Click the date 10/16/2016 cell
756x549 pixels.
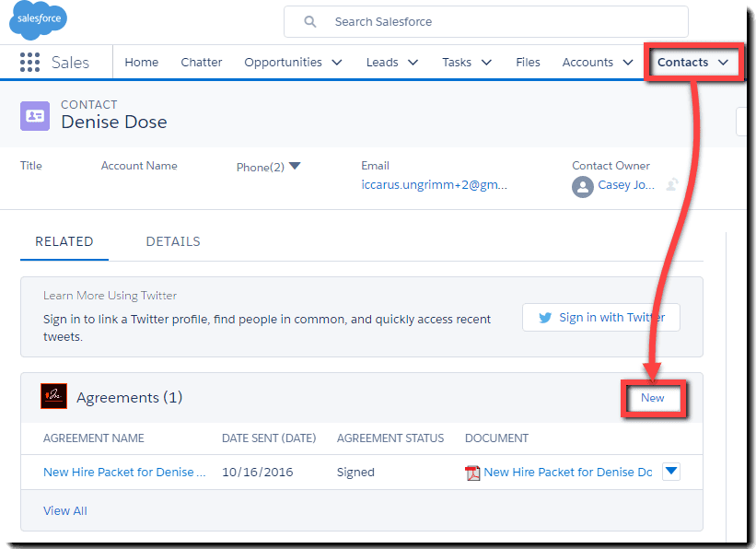point(258,472)
